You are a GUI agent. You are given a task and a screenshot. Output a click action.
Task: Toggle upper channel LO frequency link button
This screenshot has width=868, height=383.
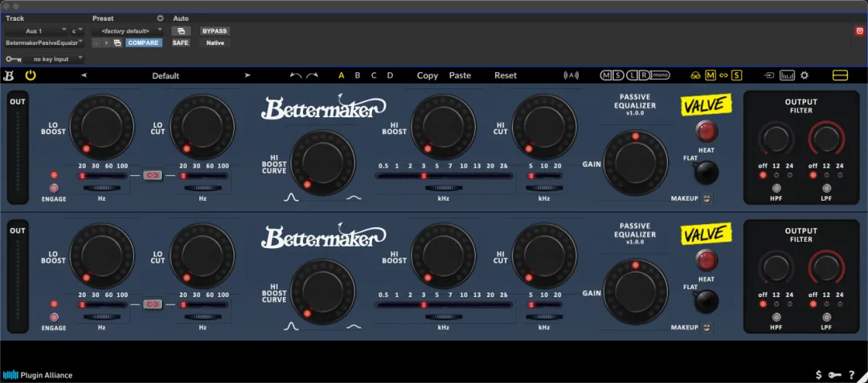pyautogui.click(x=153, y=175)
